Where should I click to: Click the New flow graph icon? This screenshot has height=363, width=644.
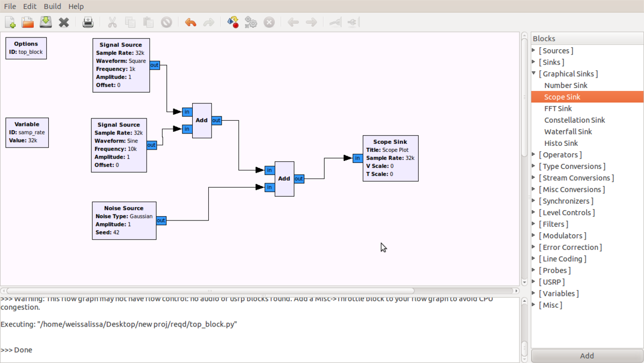tap(10, 22)
